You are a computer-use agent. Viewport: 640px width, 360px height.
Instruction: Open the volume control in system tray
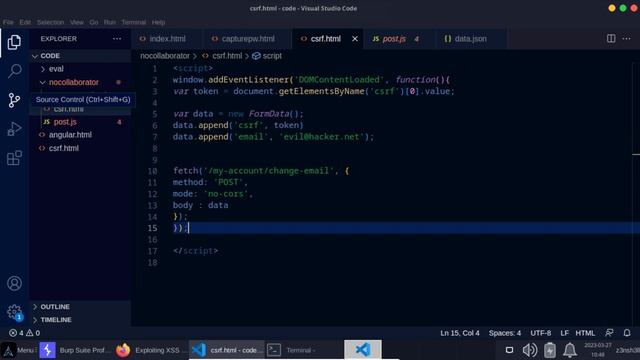point(530,350)
